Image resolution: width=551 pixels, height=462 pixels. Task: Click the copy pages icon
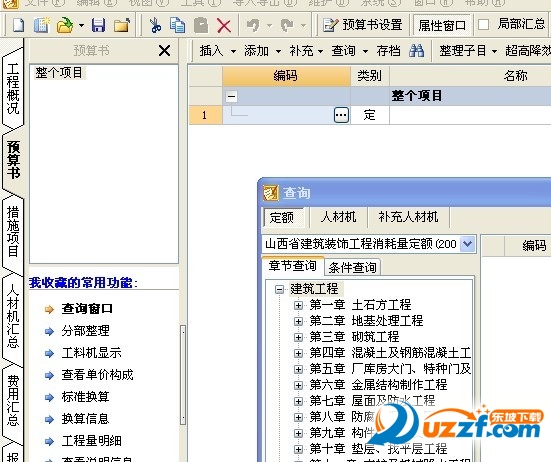pos(177,25)
